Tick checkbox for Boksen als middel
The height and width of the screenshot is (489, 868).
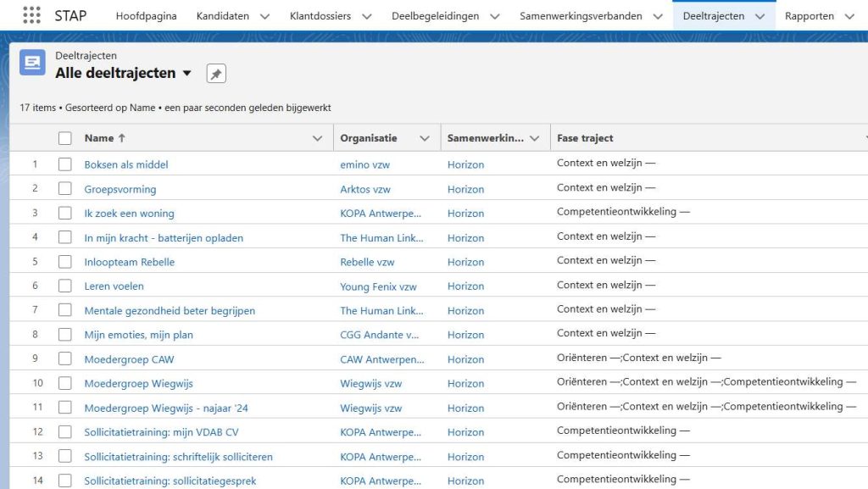click(64, 164)
